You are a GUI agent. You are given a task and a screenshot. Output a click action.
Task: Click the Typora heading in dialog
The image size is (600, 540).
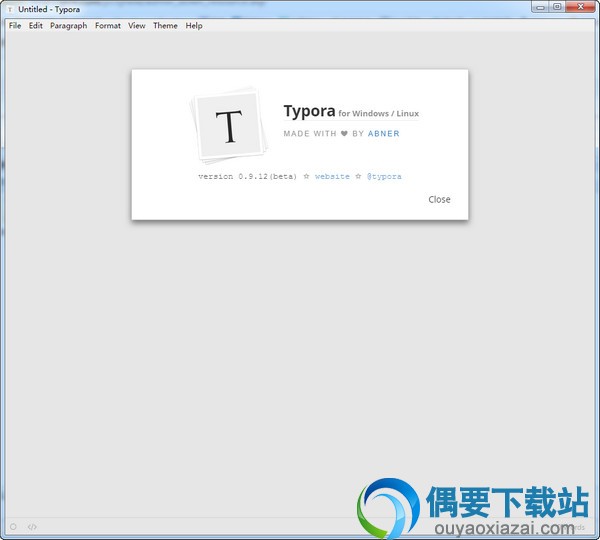(309, 111)
